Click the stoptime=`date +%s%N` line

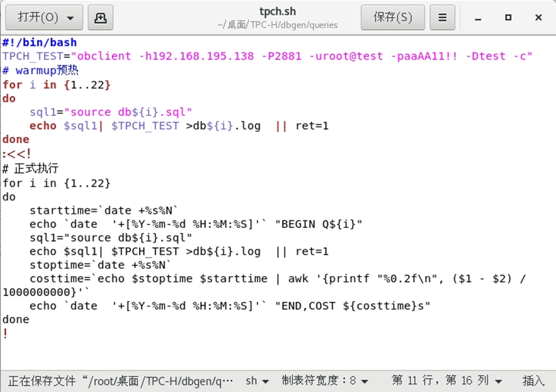(x=101, y=265)
